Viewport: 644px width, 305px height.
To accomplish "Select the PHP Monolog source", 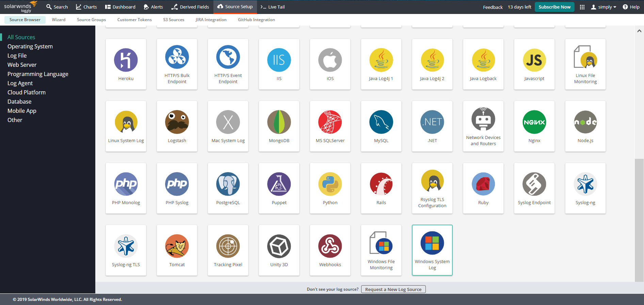I will point(126,188).
